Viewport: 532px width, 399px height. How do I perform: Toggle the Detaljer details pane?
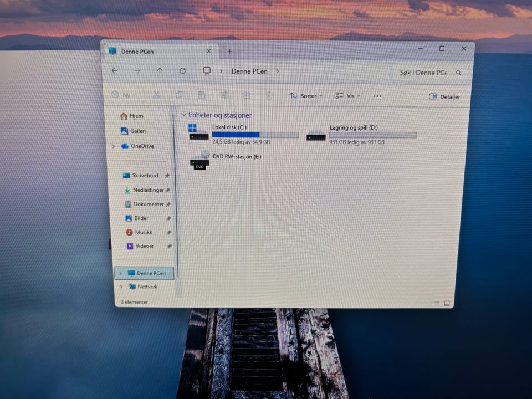point(444,96)
